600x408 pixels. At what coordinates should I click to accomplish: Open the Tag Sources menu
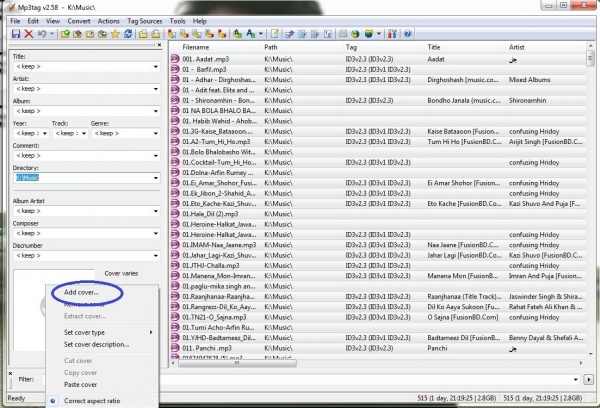pyautogui.click(x=145, y=21)
